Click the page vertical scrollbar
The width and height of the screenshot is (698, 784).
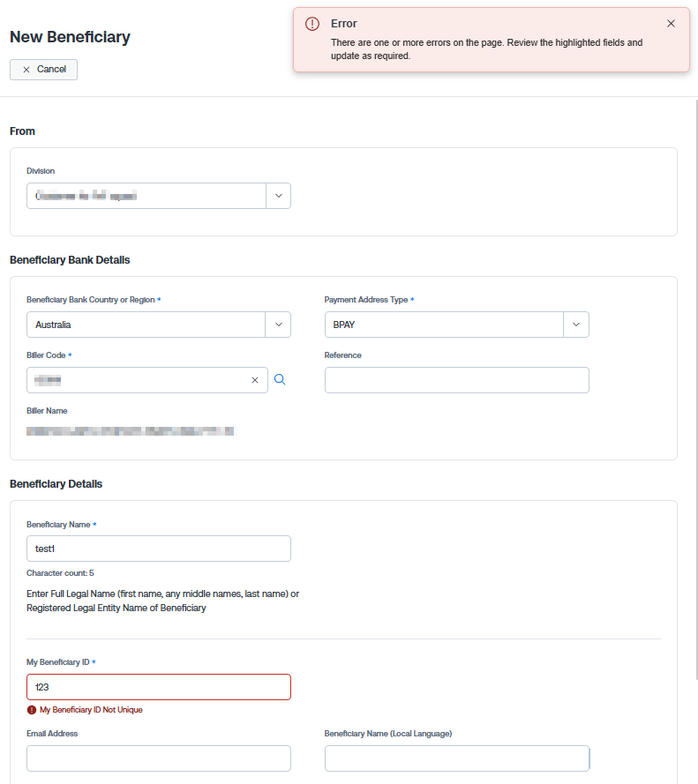point(696,390)
